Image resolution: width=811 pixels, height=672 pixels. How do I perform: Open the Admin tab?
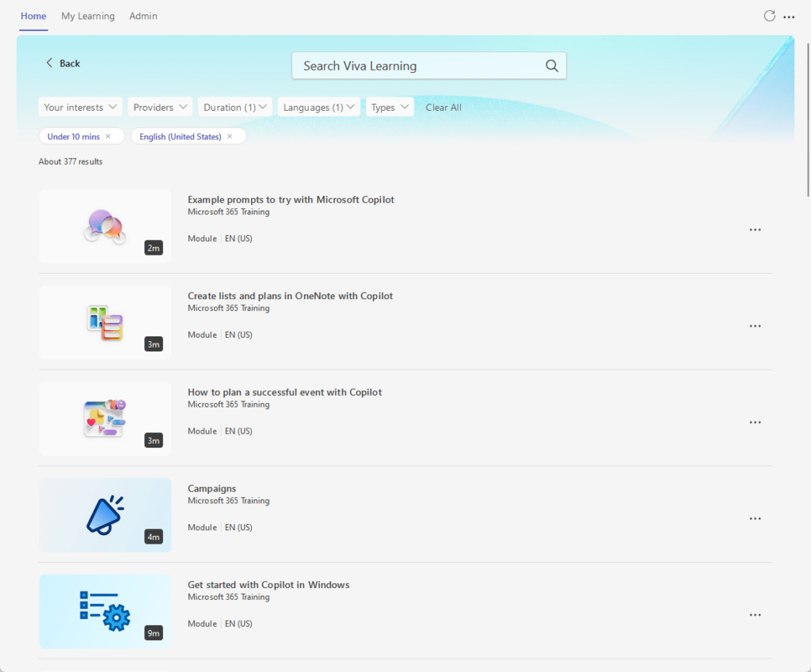143,16
